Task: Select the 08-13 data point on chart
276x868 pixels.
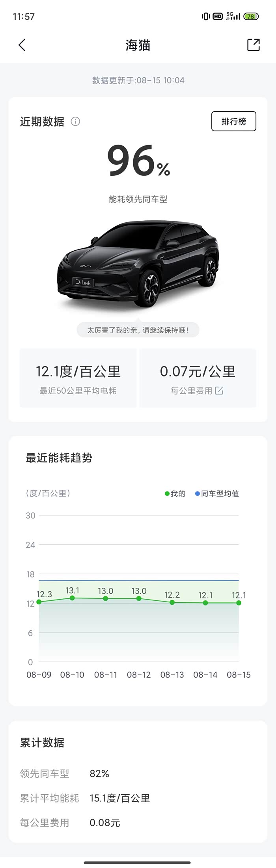Action: [172, 602]
